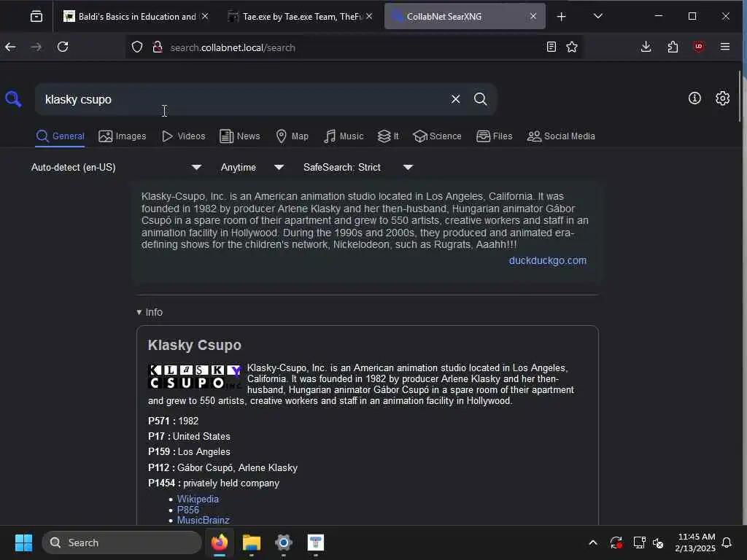Go back to the previous page
Image resolution: width=747 pixels, height=560 pixels.
click(10, 47)
